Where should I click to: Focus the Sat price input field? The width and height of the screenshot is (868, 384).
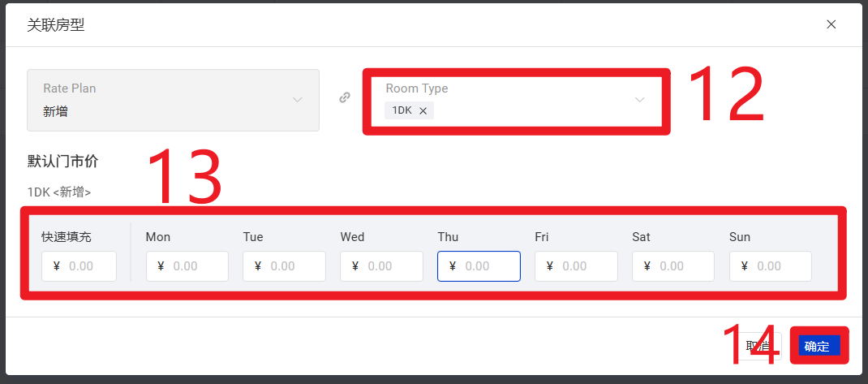pos(681,266)
